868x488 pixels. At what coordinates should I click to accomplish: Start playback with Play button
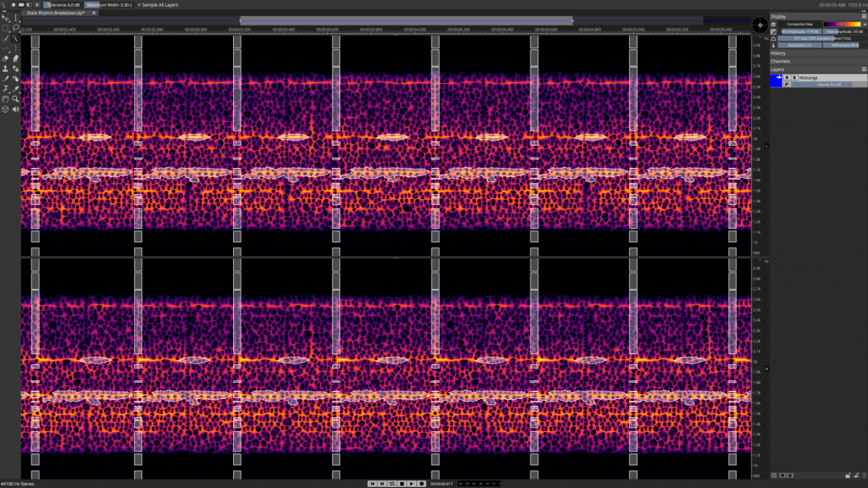[412, 484]
